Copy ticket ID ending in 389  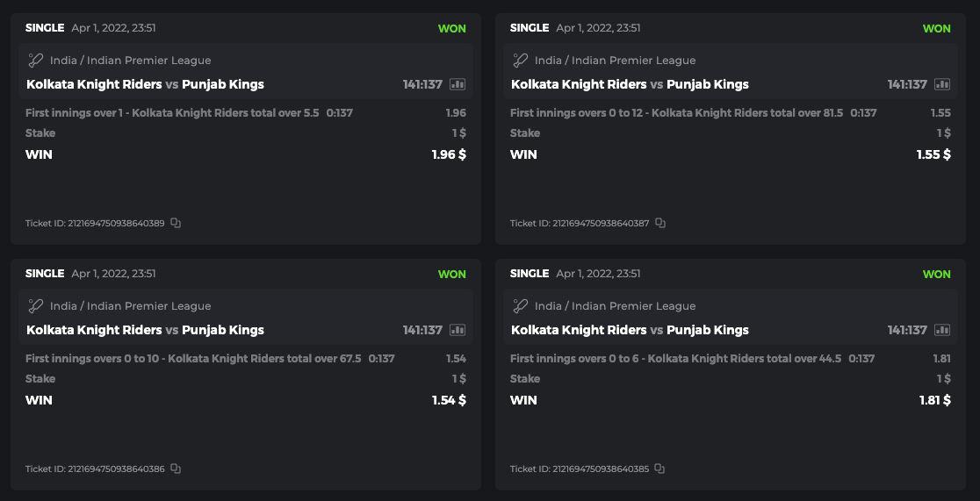tap(176, 223)
